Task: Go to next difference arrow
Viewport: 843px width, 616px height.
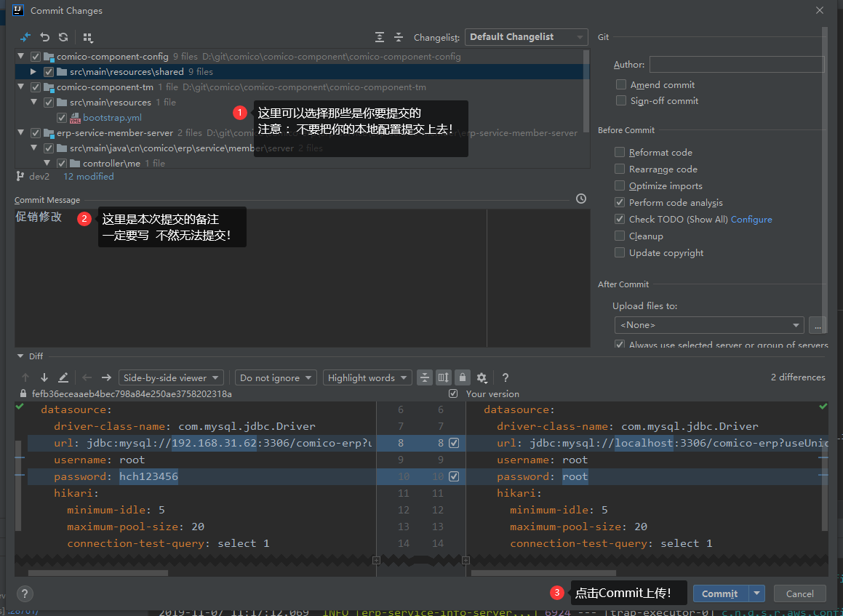Action: (44, 378)
